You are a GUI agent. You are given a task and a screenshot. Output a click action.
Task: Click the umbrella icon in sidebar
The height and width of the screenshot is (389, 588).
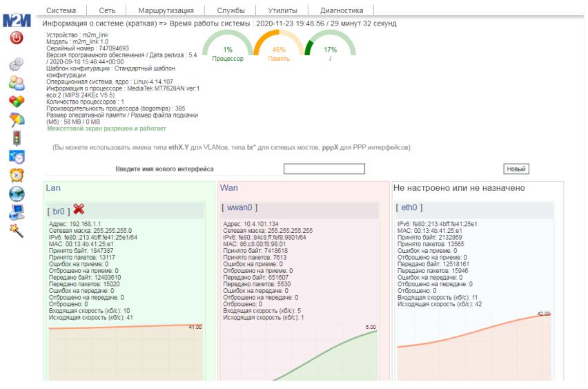click(x=17, y=120)
